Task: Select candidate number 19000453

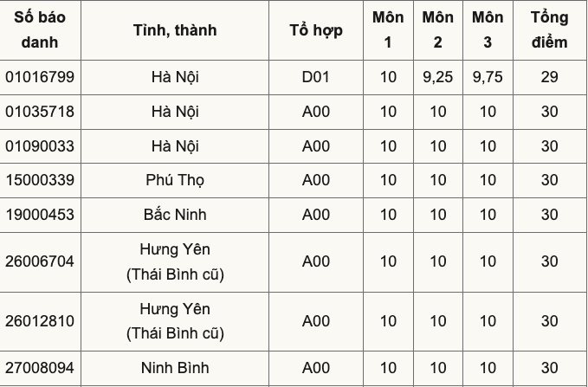Action: pyautogui.click(x=40, y=215)
